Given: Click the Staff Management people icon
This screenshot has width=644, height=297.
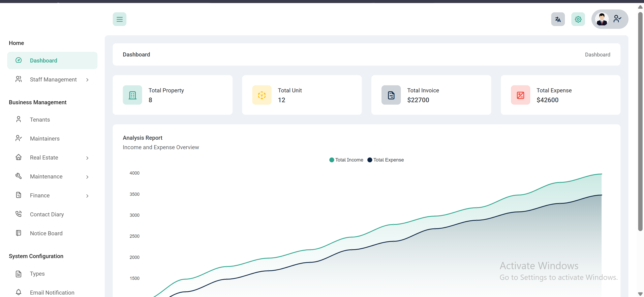Looking at the screenshot, I should pos(19,79).
